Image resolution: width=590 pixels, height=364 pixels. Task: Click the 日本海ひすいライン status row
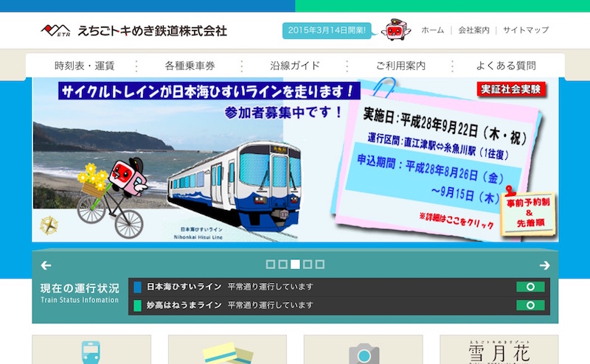[339, 287]
